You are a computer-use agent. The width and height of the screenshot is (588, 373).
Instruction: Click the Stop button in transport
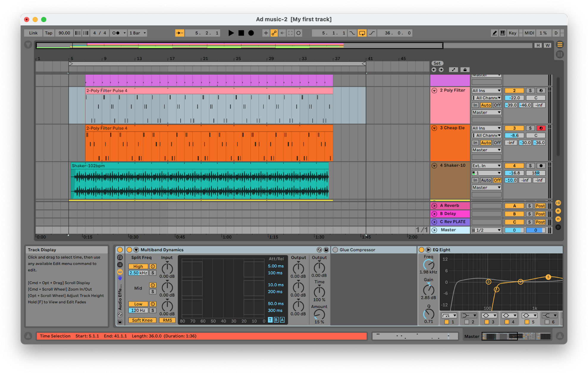(x=241, y=33)
